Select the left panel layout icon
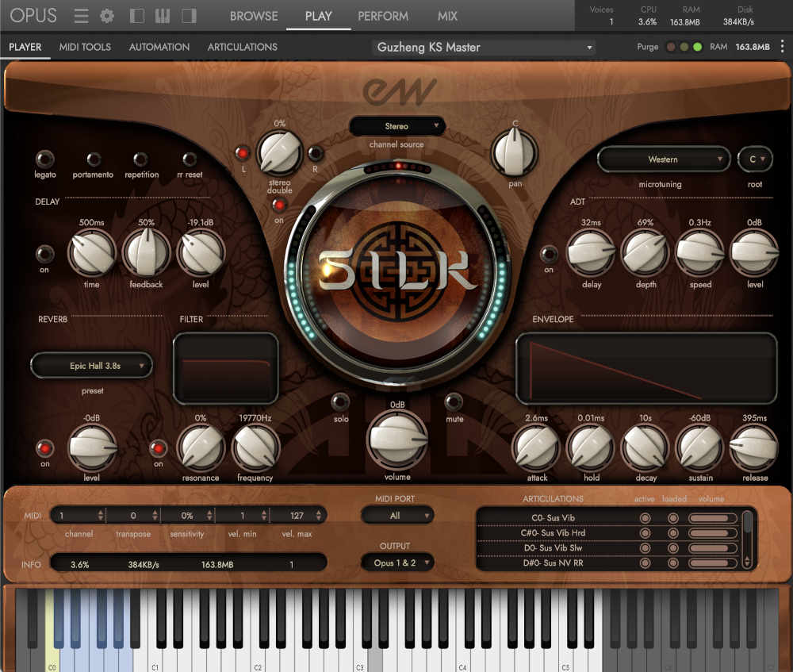 tap(135, 15)
